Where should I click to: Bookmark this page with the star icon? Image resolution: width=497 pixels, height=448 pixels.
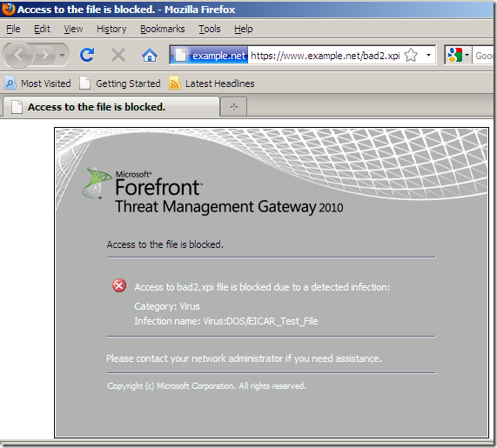click(x=411, y=55)
